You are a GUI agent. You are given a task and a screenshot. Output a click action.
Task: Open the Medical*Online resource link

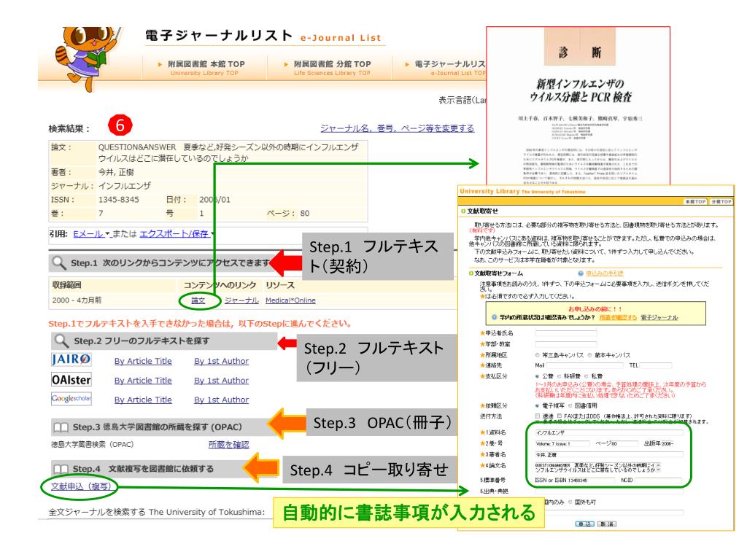click(290, 300)
